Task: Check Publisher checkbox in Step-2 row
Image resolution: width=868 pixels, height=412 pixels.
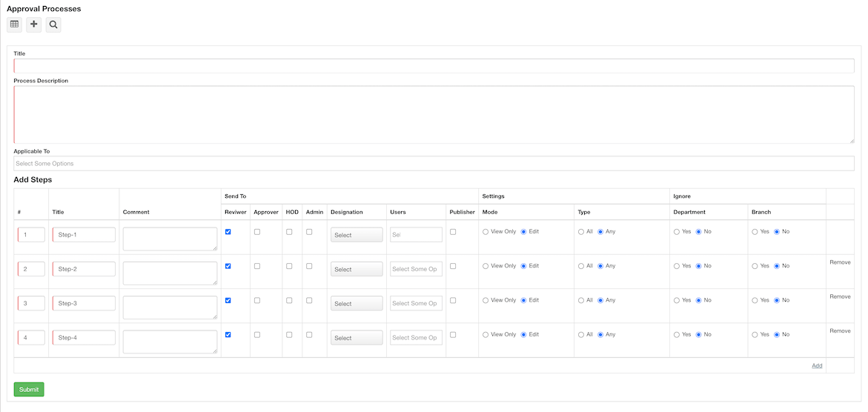Action: pos(453,266)
